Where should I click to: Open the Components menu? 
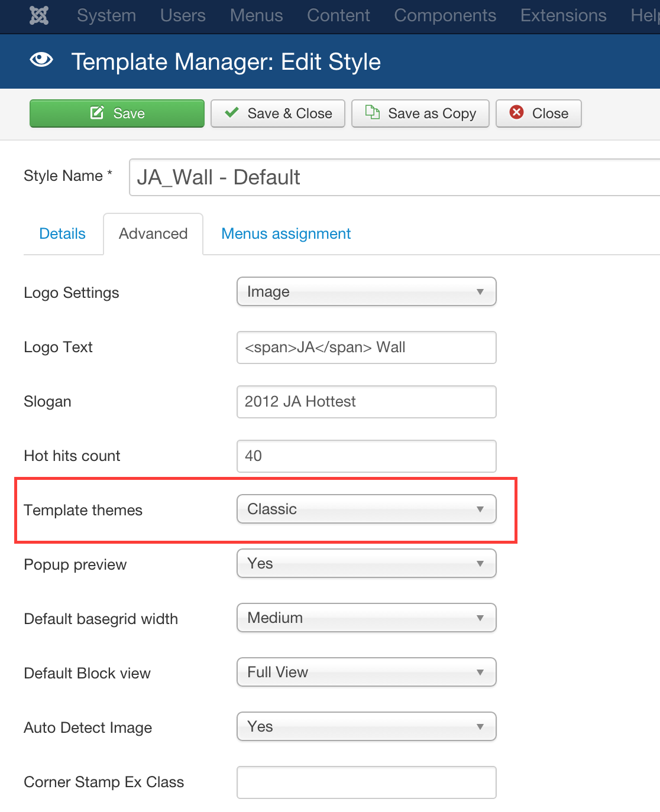[445, 15]
